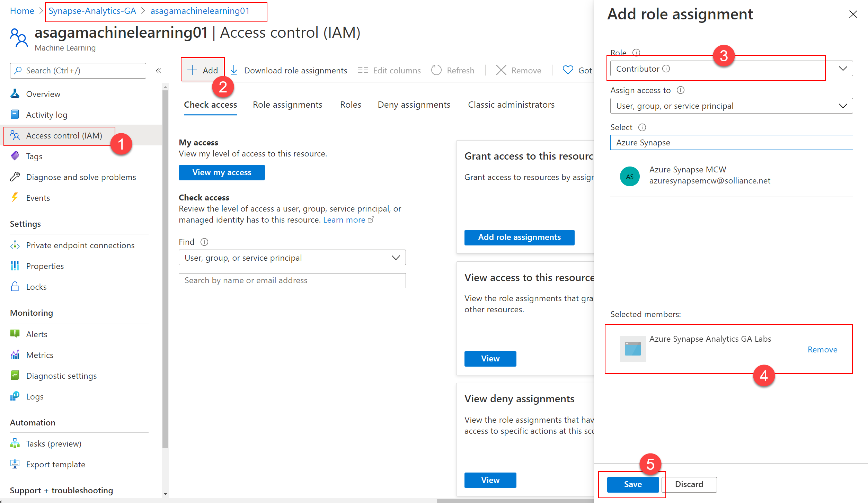The image size is (868, 503).
Task: Click the sidebar scroll down arrow
Action: click(165, 494)
